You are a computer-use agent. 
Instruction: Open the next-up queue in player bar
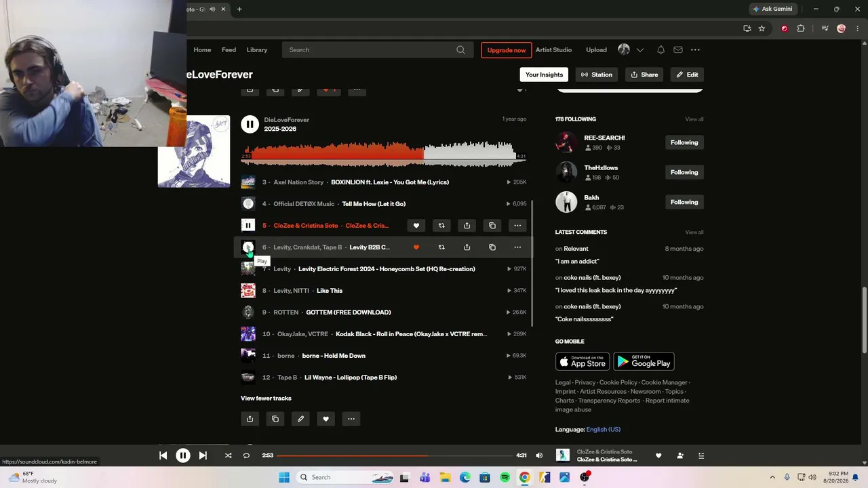(x=702, y=455)
